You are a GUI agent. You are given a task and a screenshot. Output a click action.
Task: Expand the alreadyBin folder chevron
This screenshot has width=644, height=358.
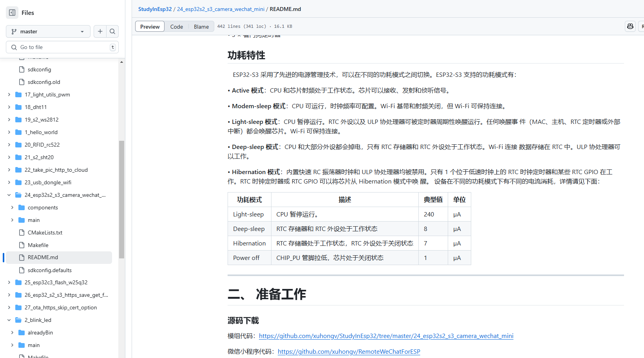click(12, 333)
